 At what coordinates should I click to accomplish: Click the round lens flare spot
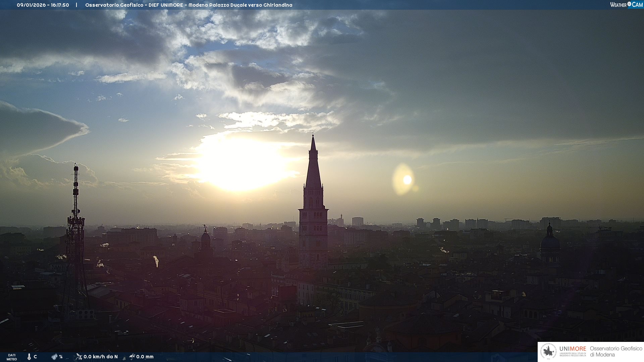coord(407,180)
